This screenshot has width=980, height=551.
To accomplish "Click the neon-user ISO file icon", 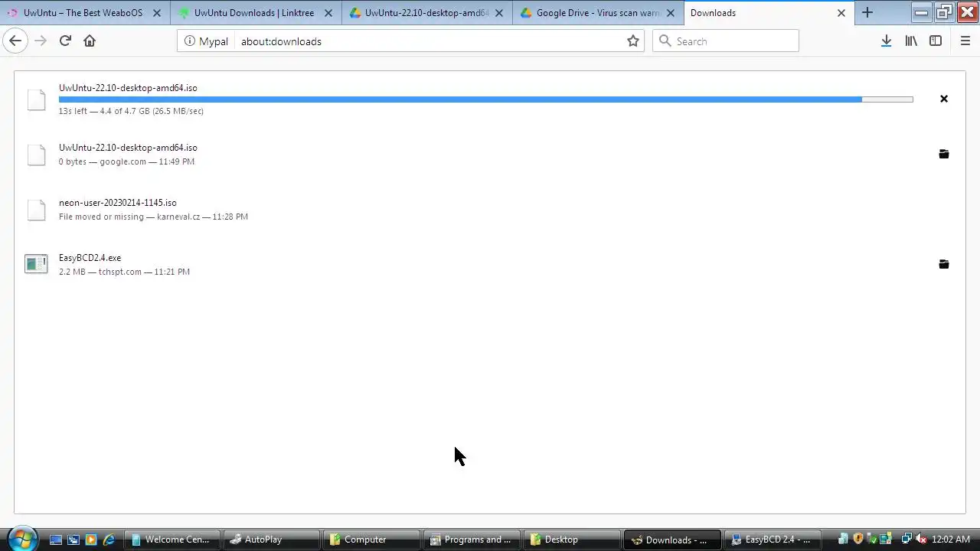I will pos(36,209).
